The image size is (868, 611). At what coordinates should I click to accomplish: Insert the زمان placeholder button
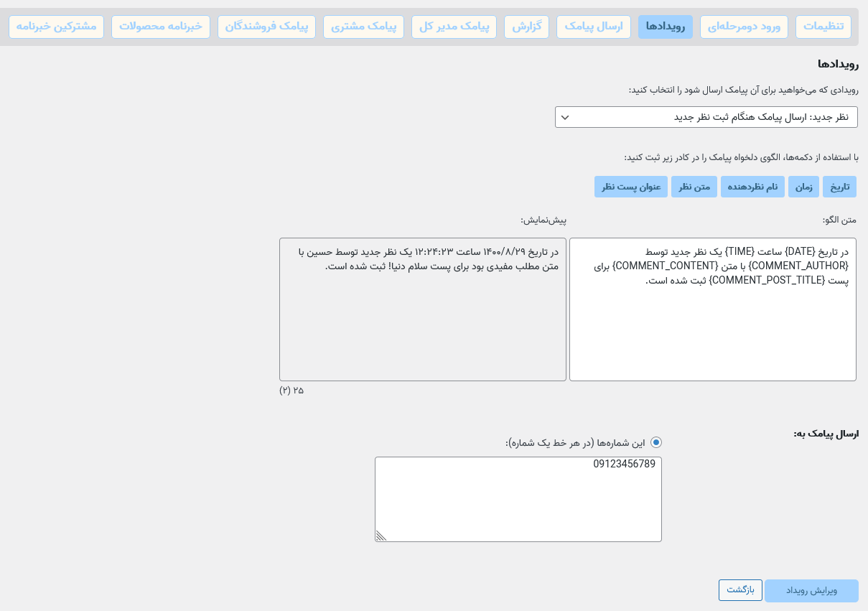pos(803,187)
